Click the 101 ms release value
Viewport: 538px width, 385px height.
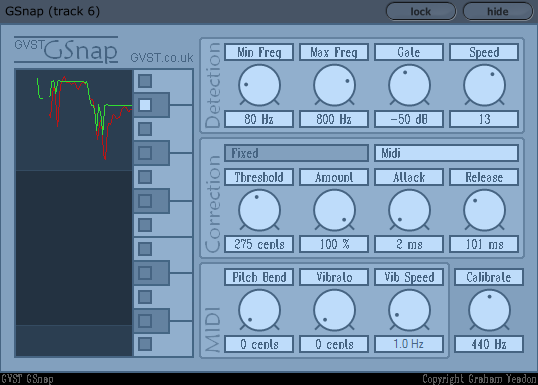pos(484,244)
